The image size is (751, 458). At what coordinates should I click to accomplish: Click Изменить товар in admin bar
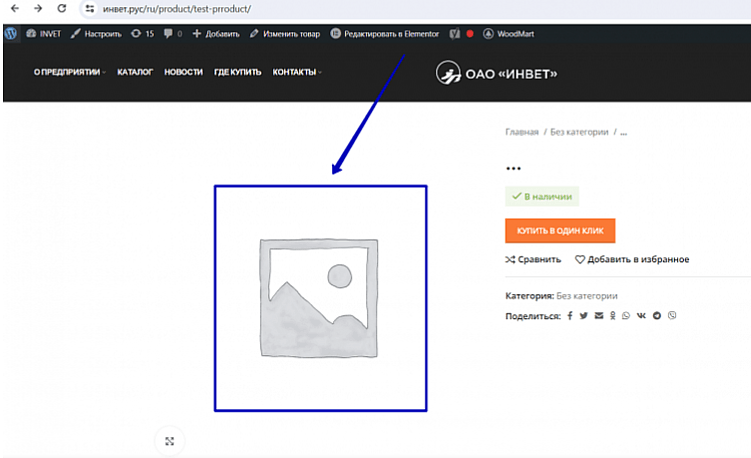coord(285,34)
